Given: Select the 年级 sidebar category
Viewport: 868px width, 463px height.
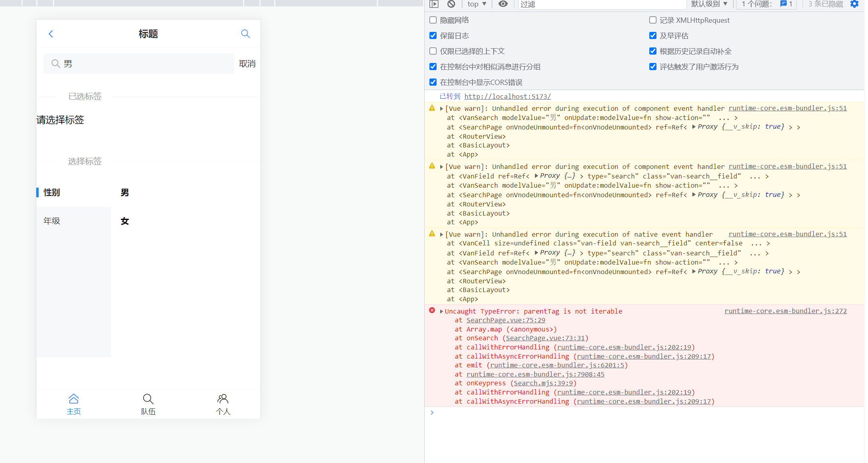Looking at the screenshot, I should click(x=74, y=221).
